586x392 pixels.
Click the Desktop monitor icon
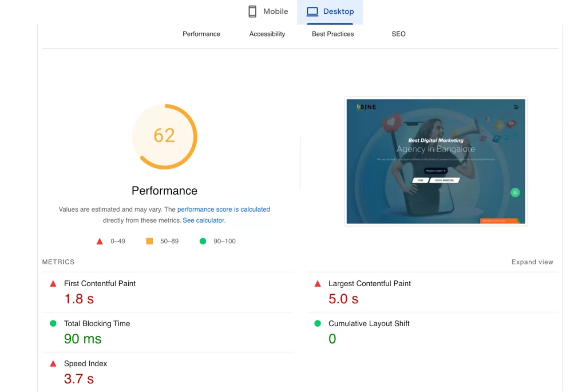click(312, 11)
